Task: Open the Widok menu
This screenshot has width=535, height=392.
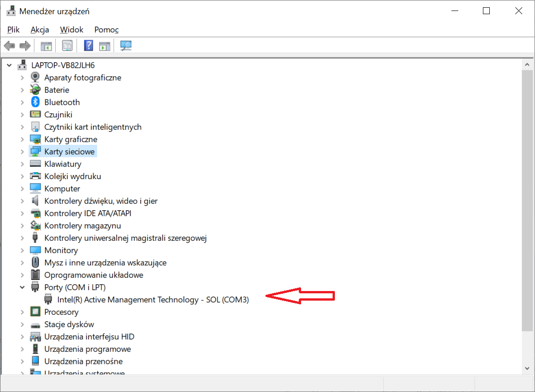Action: point(72,30)
